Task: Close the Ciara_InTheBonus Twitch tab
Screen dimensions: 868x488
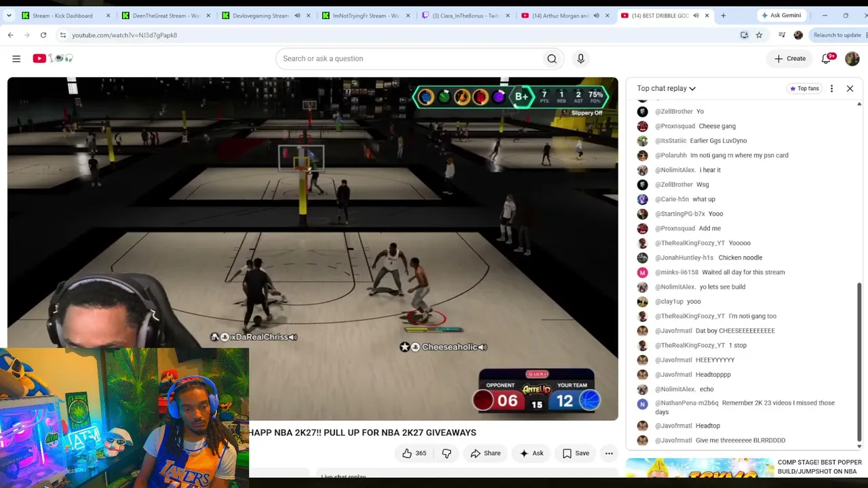Action: click(507, 16)
